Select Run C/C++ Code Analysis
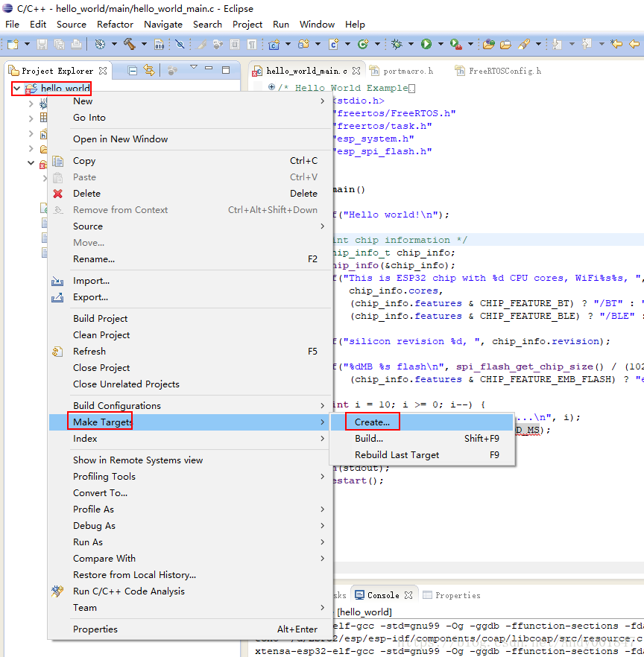This screenshot has height=657, width=644. tap(189, 591)
